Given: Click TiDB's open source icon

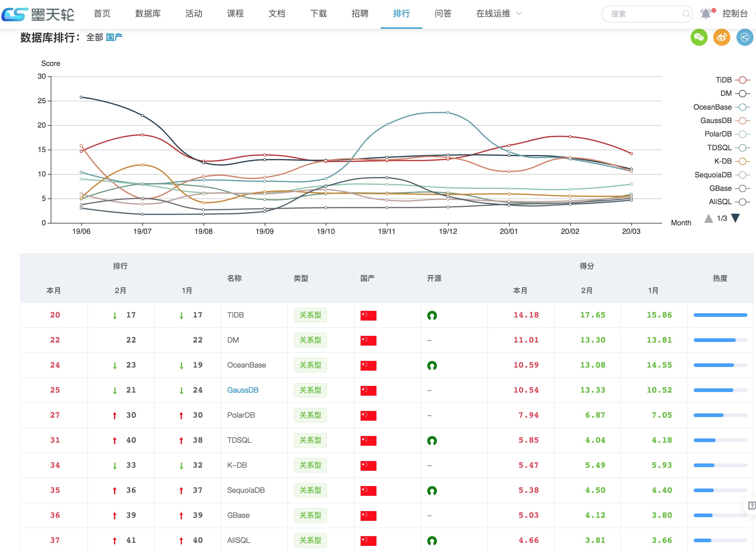Looking at the screenshot, I should click(x=432, y=315).
